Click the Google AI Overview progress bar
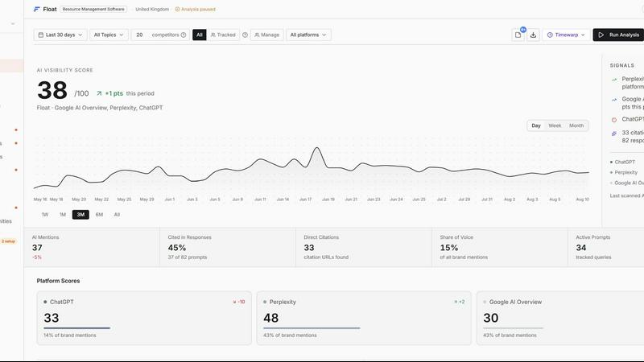644x362 pixels. pyautogui.click(x=513, y=328)
